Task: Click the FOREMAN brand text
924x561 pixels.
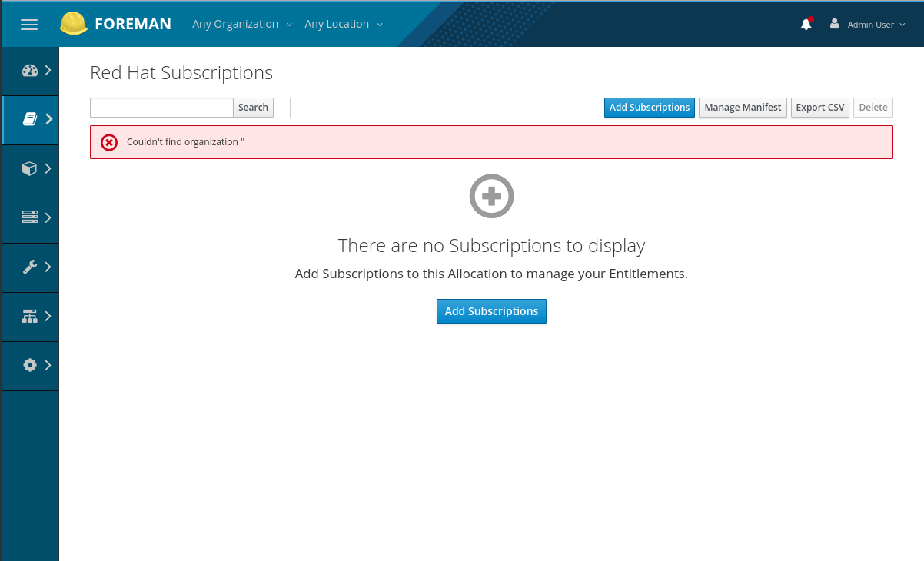Action: [x=133, y=24]
